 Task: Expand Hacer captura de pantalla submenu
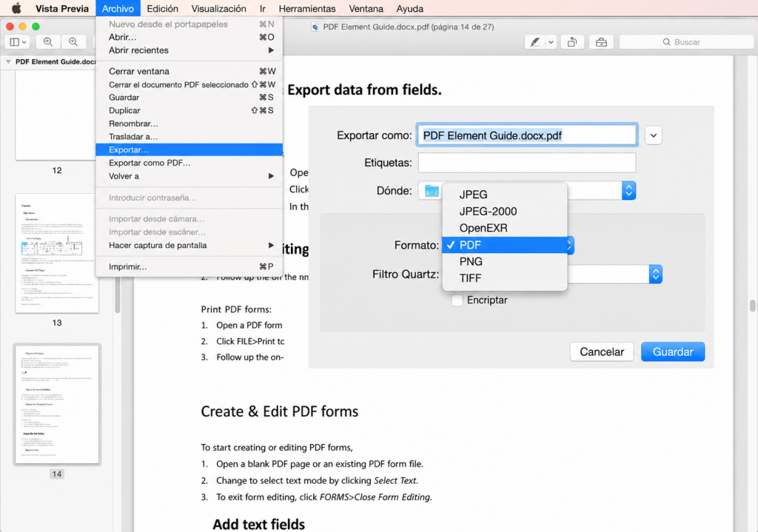pyautogui.click(x=189, y=245)
